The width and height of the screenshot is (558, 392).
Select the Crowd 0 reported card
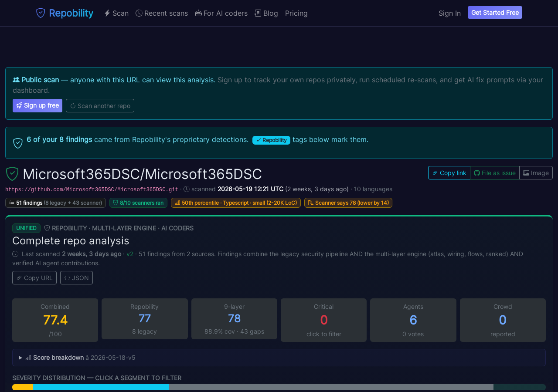point(503,320)
